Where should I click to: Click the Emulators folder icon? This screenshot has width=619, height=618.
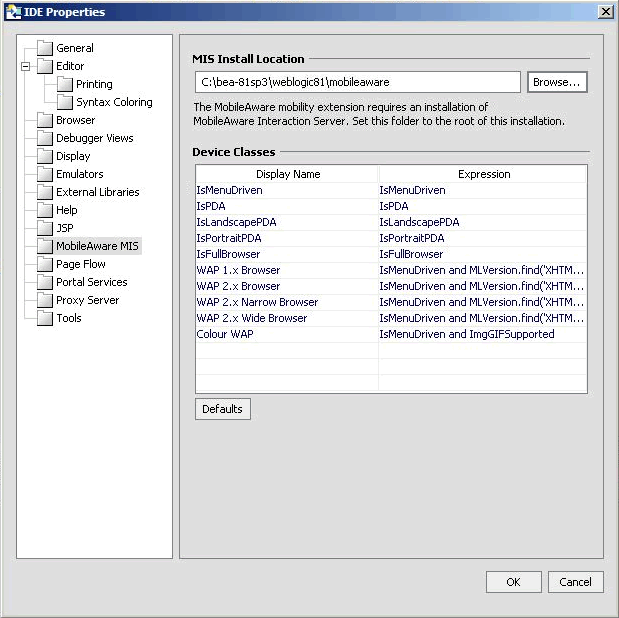pos(45,174)
